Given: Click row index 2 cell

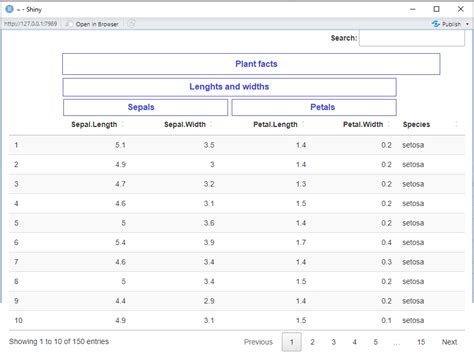Looking at the screenshot, I should [x=16, y=165].
